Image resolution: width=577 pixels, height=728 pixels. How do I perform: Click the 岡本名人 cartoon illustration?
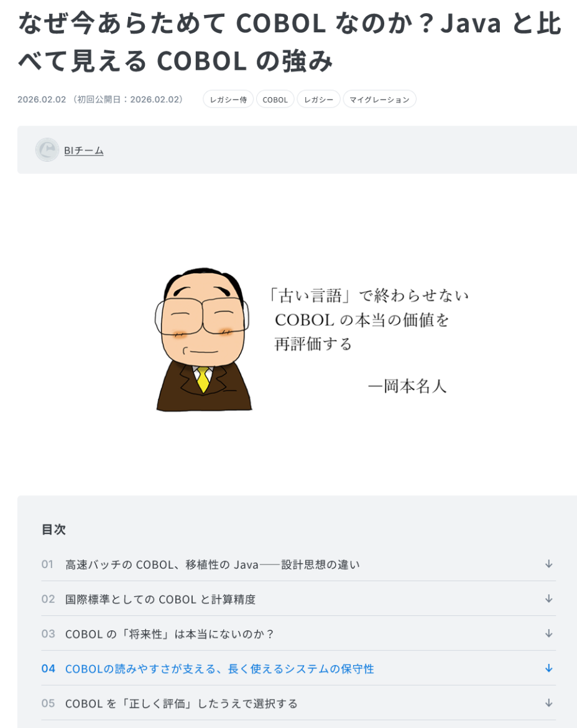coord(203,340)
